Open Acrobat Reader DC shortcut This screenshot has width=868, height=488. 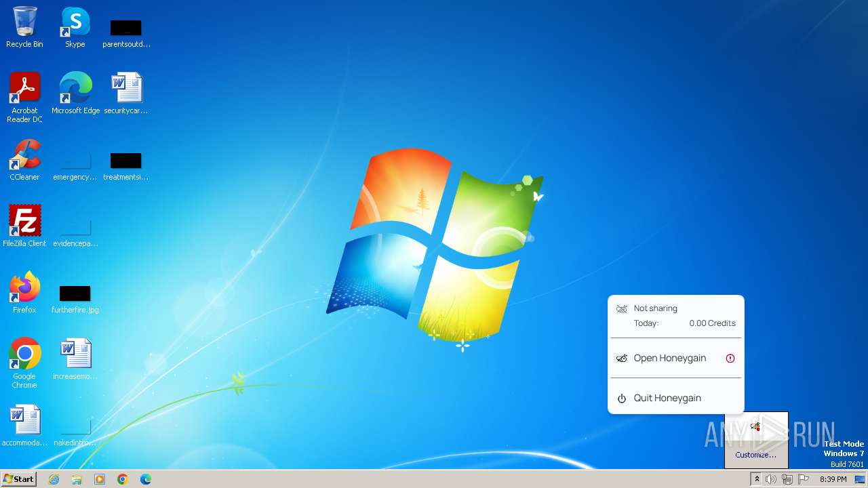click(24, 97)
